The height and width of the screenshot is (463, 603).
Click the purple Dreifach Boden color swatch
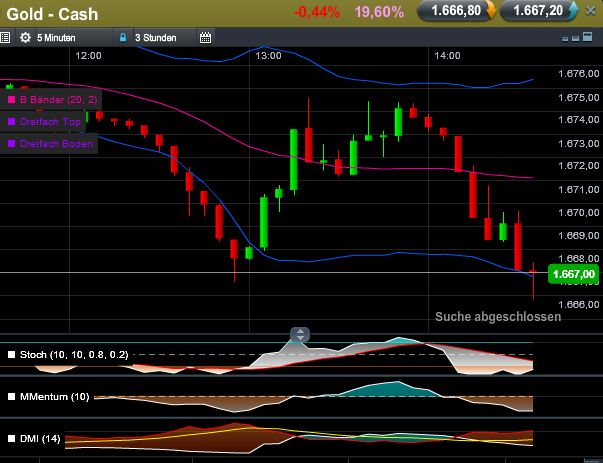tap(12, 144)
